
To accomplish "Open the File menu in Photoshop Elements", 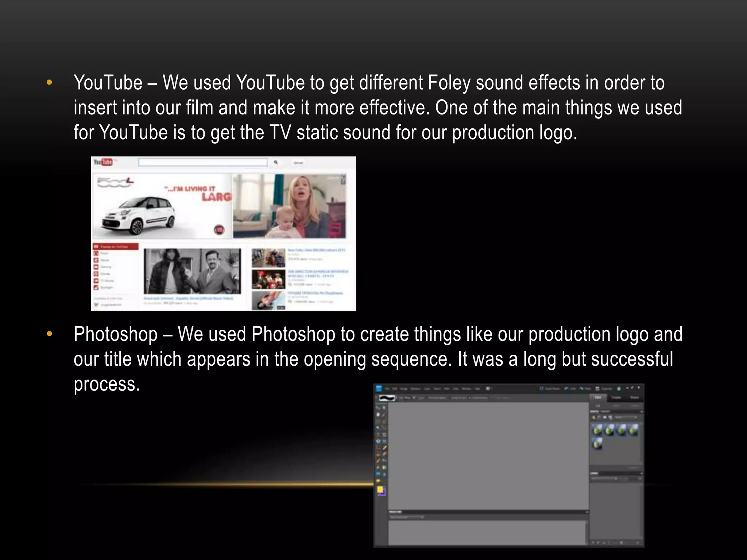I will pyautogui.click(x=387, y=389).
